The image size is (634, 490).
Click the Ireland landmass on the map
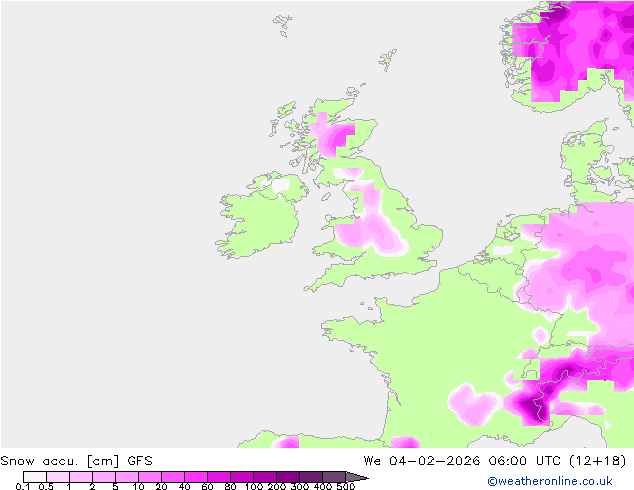point(261,220)
